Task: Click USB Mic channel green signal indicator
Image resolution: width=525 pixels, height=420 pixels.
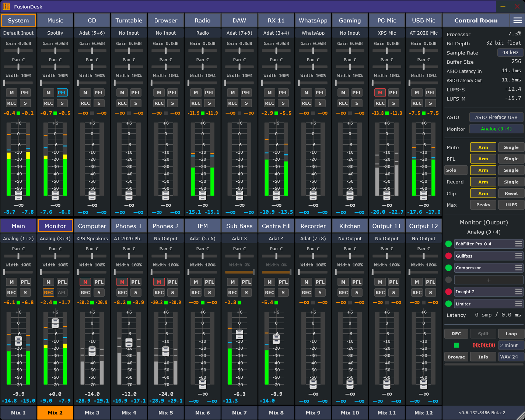Action: (424, 113)
